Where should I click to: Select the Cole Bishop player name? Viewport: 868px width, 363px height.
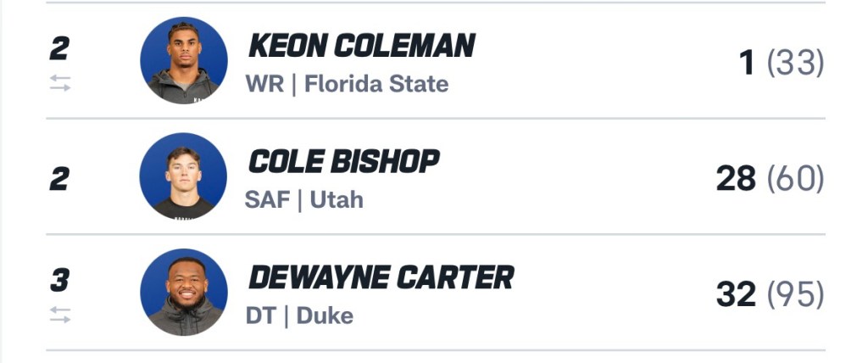pyautogui.click(x=343, y=161)
